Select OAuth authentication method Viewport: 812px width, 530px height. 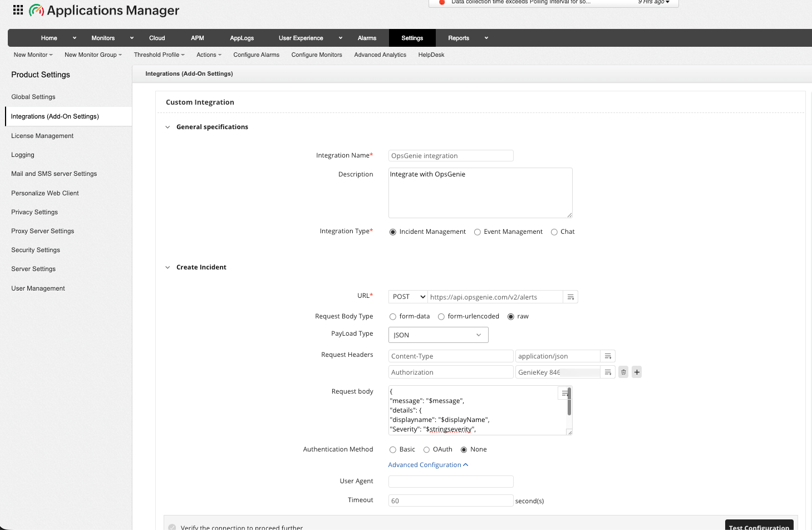click(427, 450)
